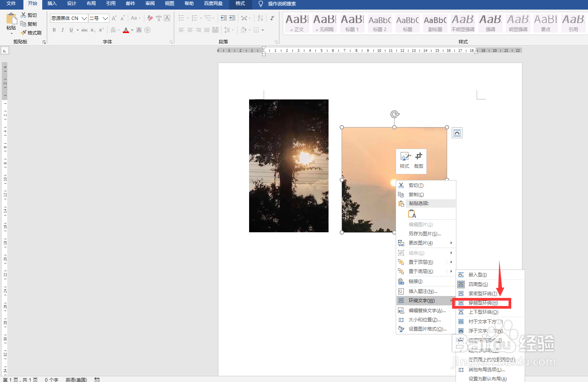Click the tab selector at ruler corner
The image size is (588, 382).
click(x=5, y=50)
